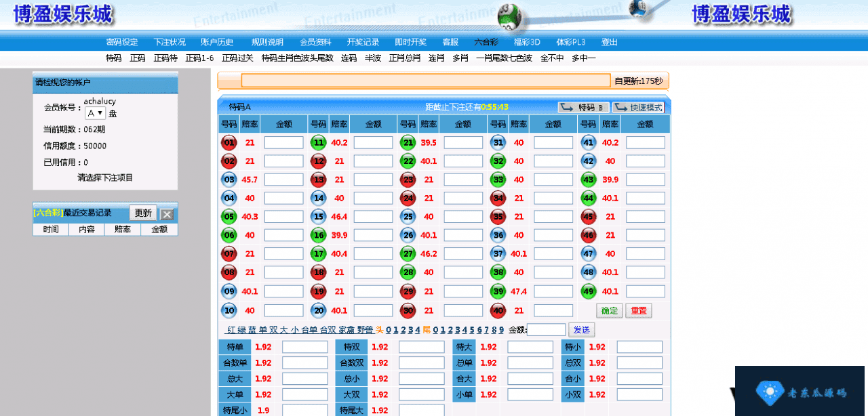The image size is (868, 416).
Task: Open 六合彩 in the top navigation
Action: tap(486, 42)
